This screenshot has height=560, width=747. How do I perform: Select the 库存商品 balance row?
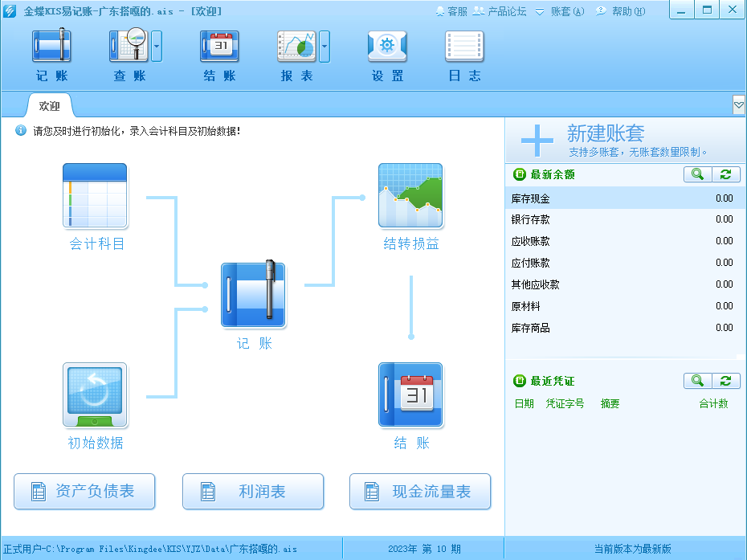625,328
